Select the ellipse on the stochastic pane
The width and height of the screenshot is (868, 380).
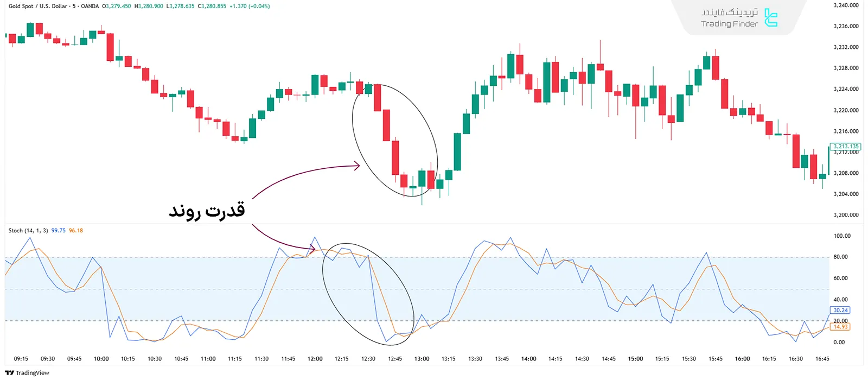(x=325, y=282)
